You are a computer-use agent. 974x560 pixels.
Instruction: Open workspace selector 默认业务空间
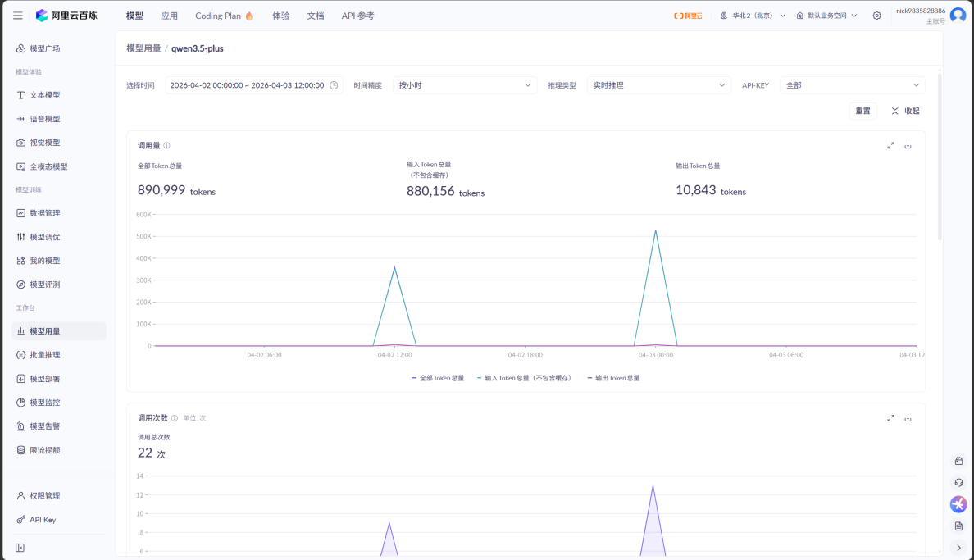(826, 16)
